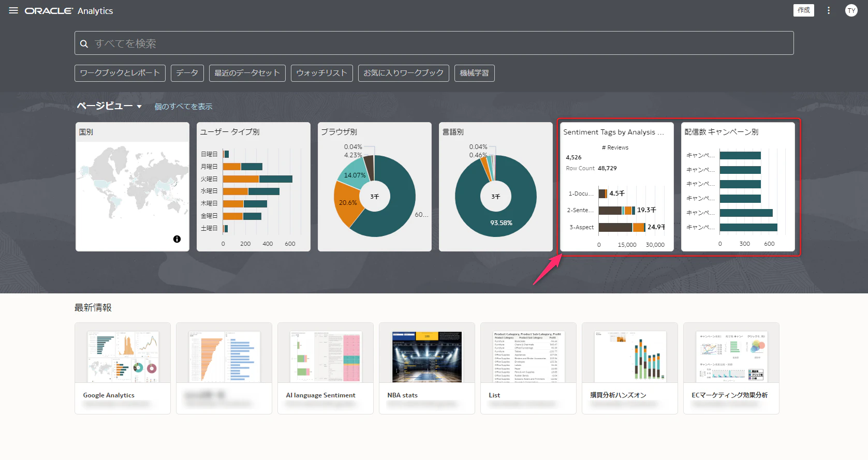This screenshot has width=868, height=460.
Task: Open the TY user profile avatar
Action: click(x=851, y=10)
